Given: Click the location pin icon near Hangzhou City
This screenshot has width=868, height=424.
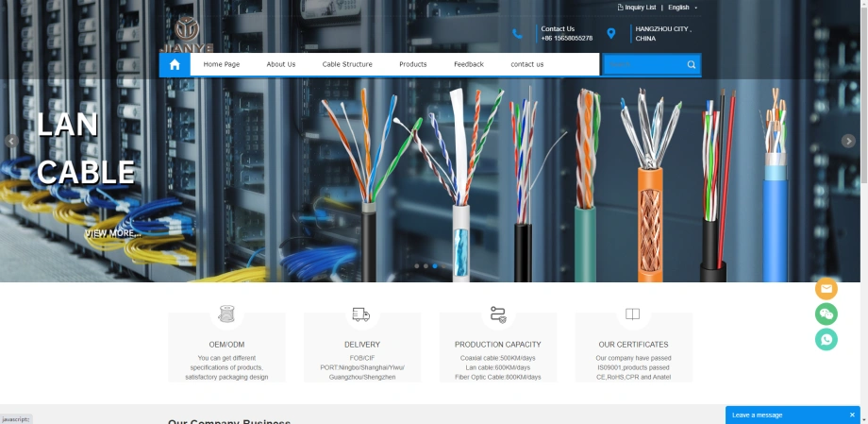Looking at the screenshot, I should click(610, 34).
